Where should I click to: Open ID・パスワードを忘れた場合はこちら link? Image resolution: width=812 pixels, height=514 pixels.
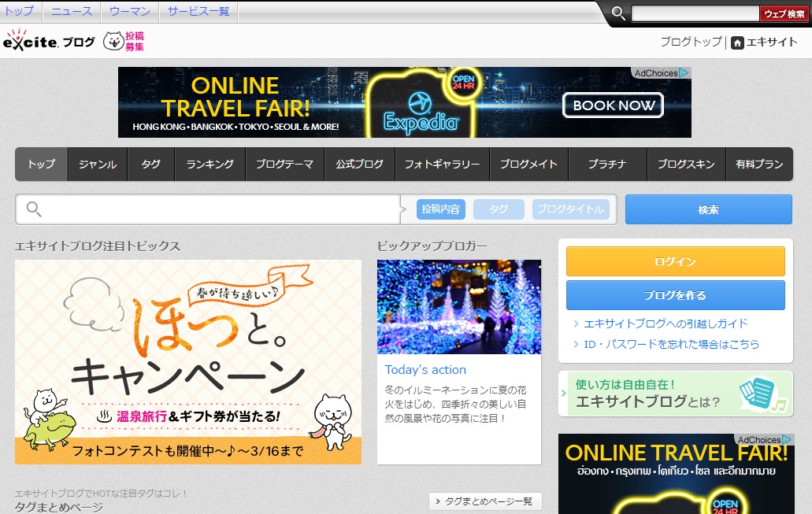click(x=671, y=344)
